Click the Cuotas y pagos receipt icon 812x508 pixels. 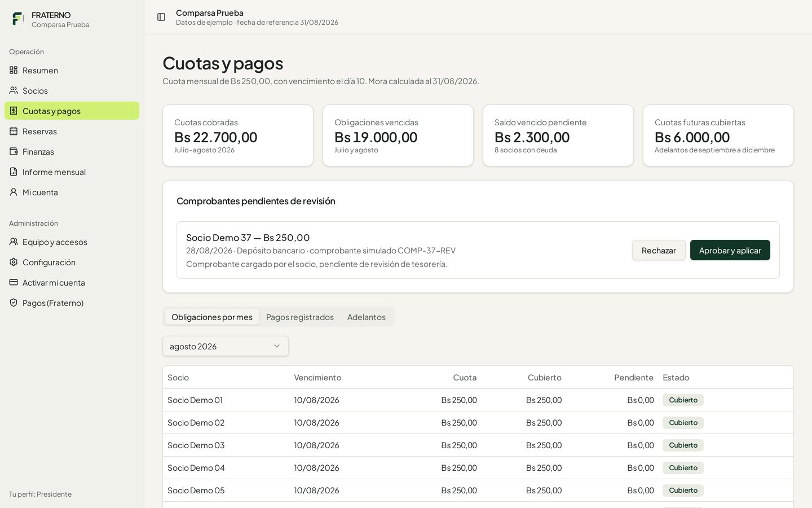(x=14, y=111)
